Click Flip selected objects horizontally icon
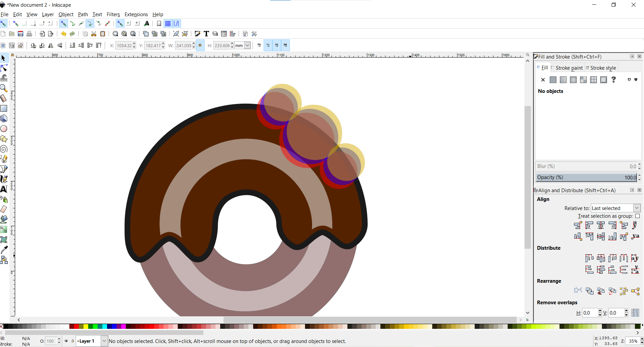644x347 pixels. coord(51,45)
